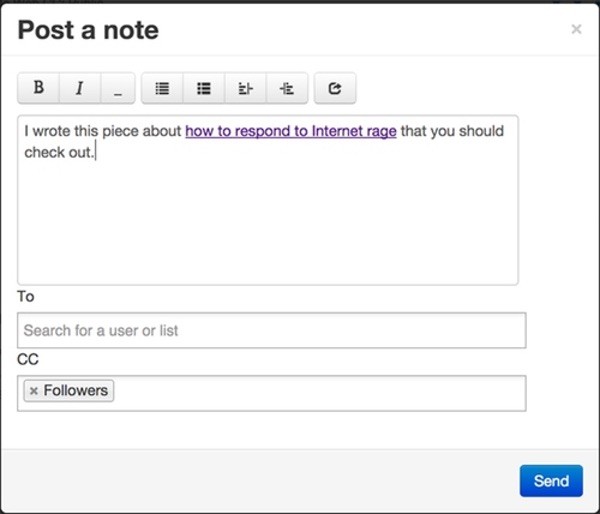The width and height of the screenshot is (600, 514).
Task: Select the Followers tag in CC
Action: pos(76,391)
